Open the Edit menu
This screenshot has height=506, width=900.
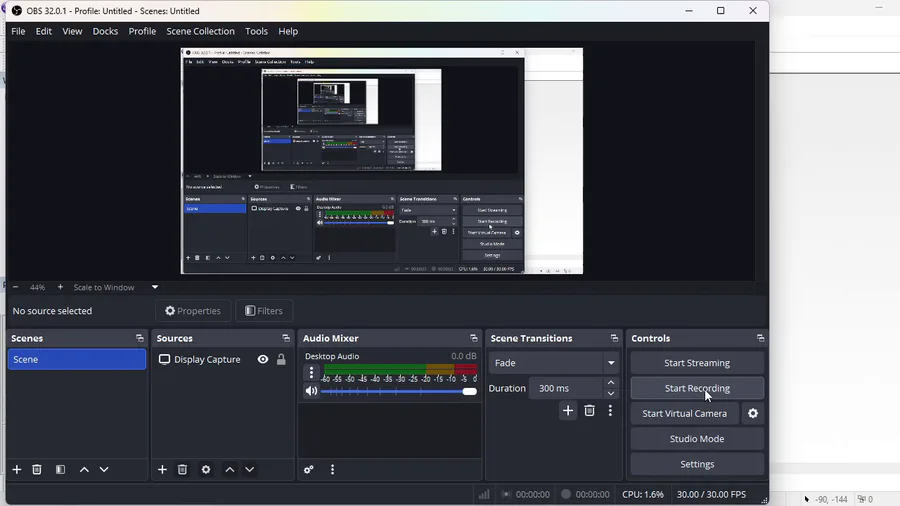[44, 31]
